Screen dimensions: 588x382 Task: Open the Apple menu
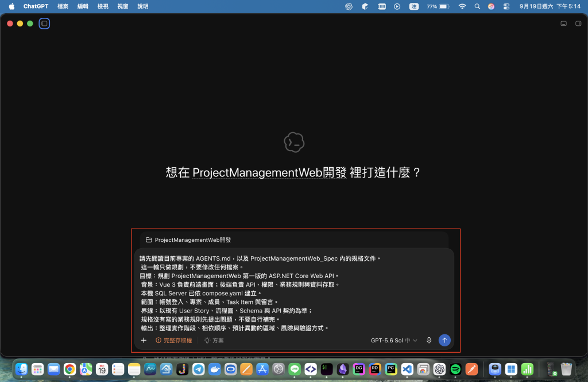pyautogui.click(x=11, y=6)
